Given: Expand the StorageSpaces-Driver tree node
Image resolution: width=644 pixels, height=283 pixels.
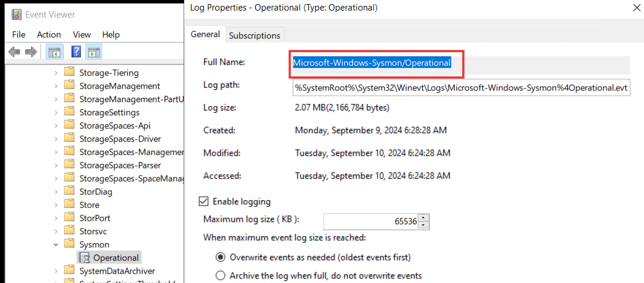Looking at the screenshot, I should (56, 139).
